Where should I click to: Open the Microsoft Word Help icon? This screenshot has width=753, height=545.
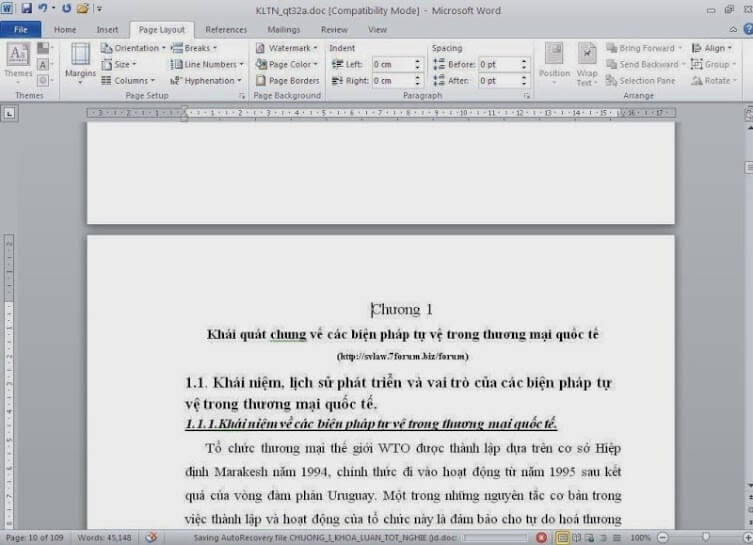pyautogui.click(x=748, y=30)
